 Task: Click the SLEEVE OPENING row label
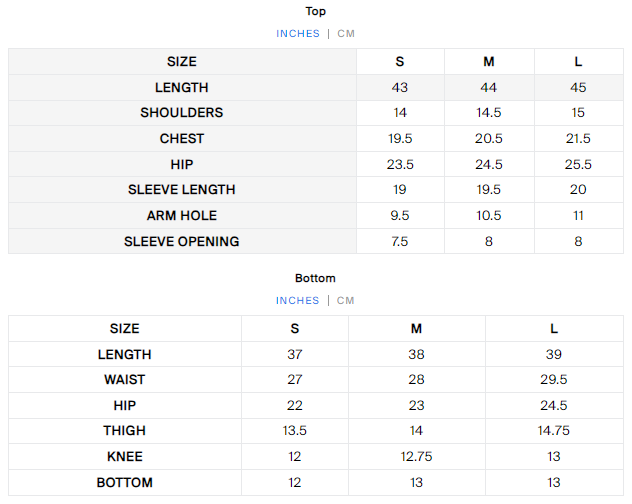(182, 241)
